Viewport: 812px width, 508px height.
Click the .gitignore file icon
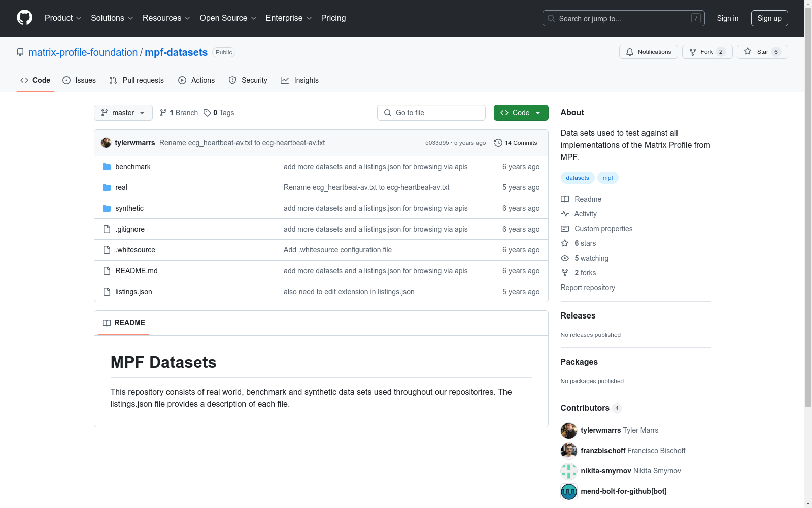(x=107, y=229)
